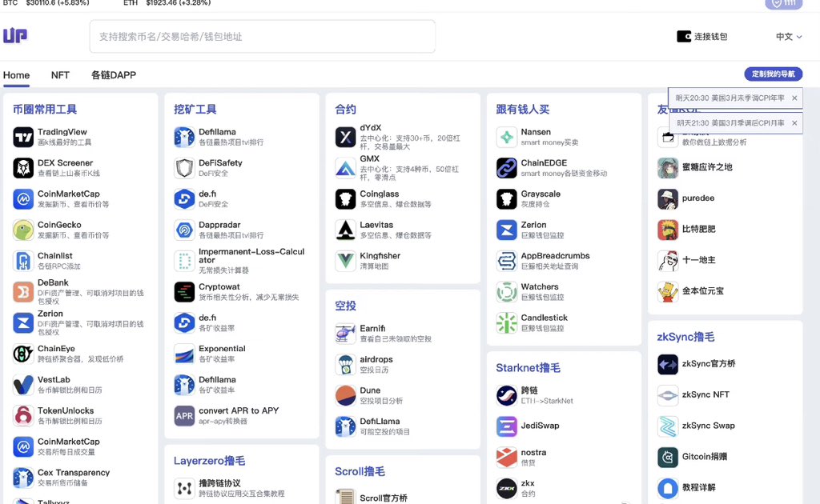Screen dimensions: 820x504
Task: Click the 币圈常用工具 section heading
Action: tap(45, 109)
